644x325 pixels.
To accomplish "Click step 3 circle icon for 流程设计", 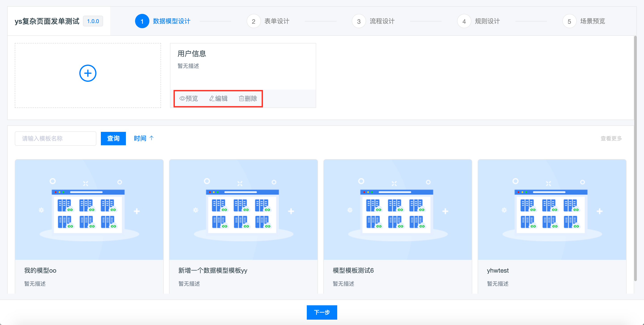I will [359, 21].
